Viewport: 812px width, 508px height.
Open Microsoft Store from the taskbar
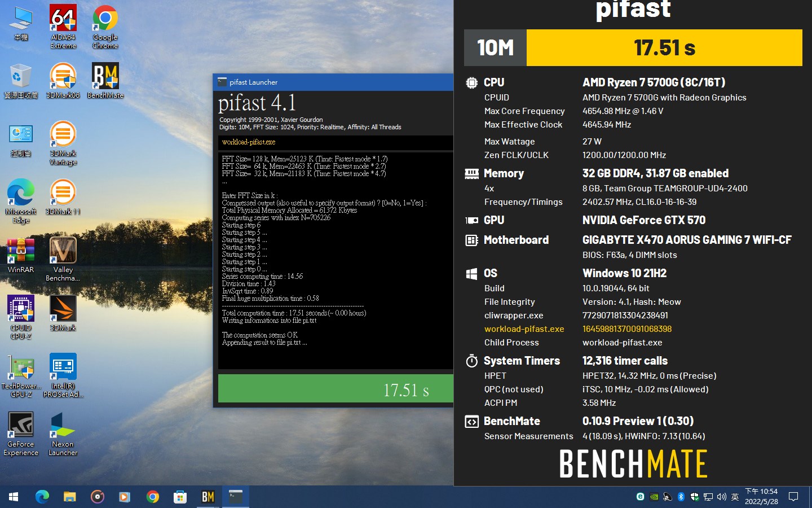tap(180, 497)
